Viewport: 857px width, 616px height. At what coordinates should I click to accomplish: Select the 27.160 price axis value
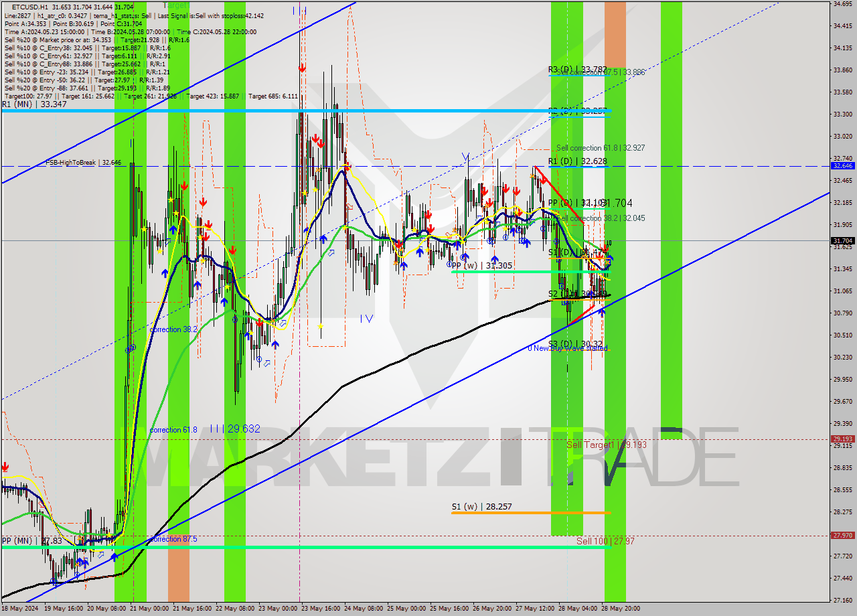coord(842,600)
